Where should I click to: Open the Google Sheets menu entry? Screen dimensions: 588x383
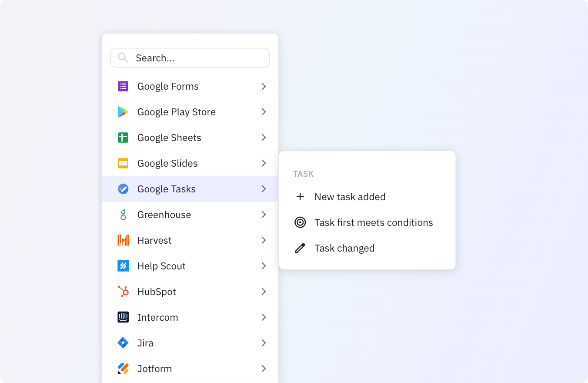tap(190, 138)
